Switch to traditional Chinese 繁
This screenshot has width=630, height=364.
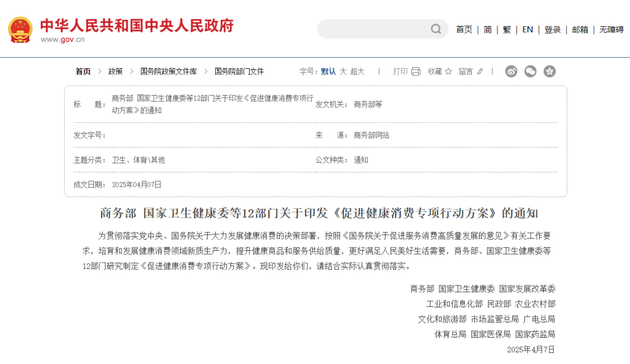click(x=506, y=30)
